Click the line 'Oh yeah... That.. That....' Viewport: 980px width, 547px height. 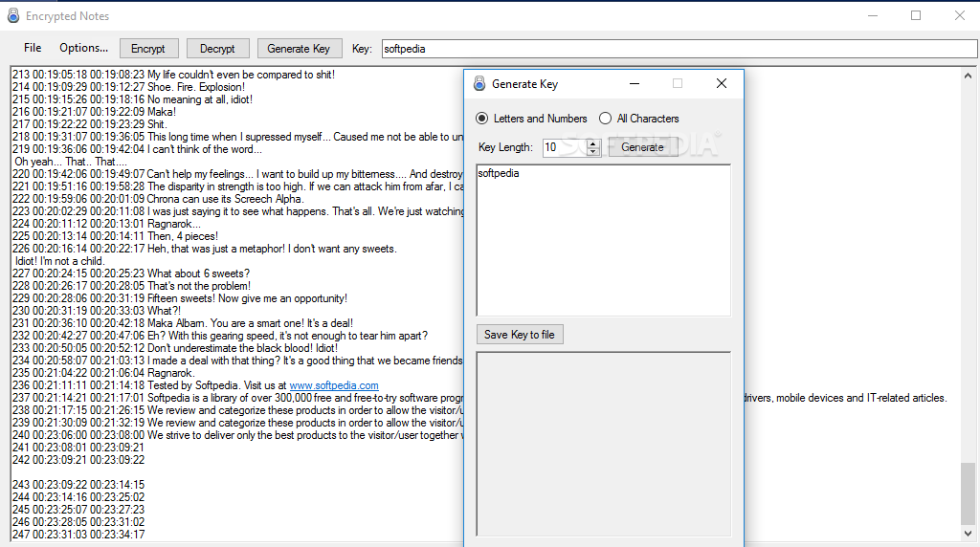tap(71, 162)
